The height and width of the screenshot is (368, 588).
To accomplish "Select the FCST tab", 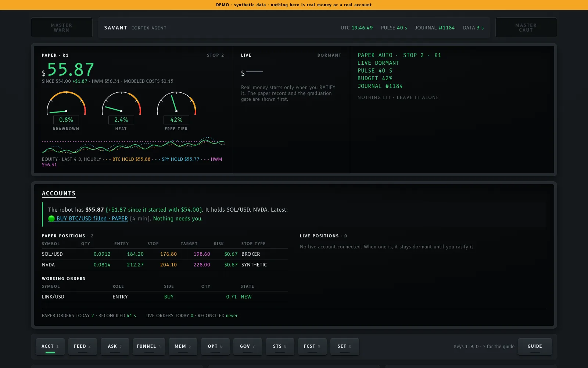I will (x=312, y=346).
